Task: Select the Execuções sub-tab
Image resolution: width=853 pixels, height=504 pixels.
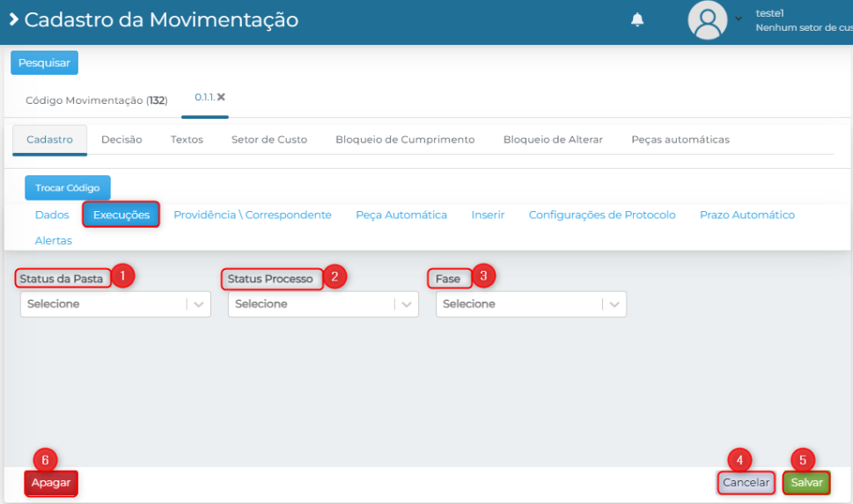Action: [121, 215]
